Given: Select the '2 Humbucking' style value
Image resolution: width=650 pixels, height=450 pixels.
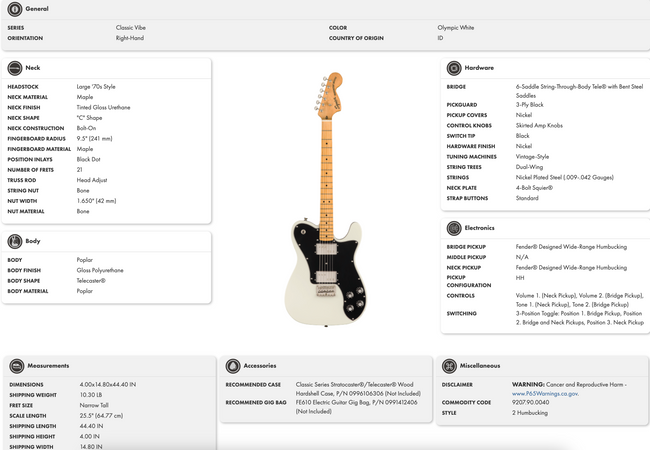Looking at the screenshot, I should 530,413.
